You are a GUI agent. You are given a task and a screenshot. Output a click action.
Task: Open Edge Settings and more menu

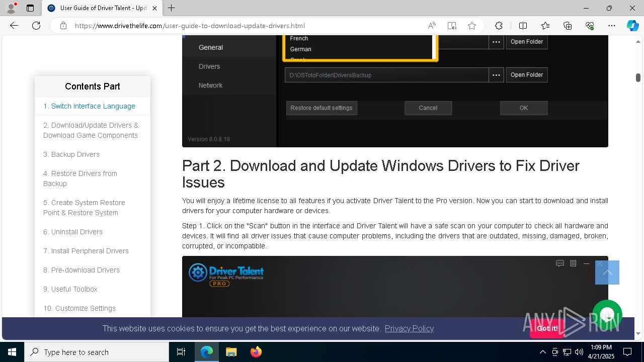[612, 26]
